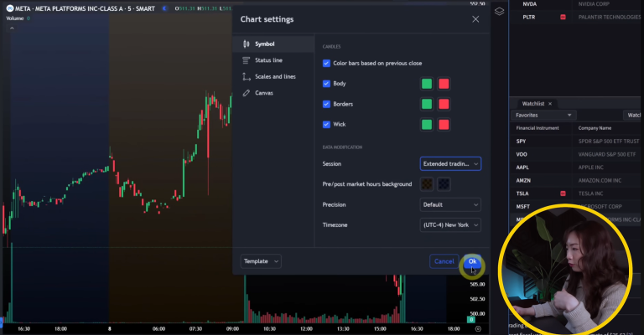644x335 pixels.
Task: Click the red flag icon beside PLTR
Action: [563, 17]
